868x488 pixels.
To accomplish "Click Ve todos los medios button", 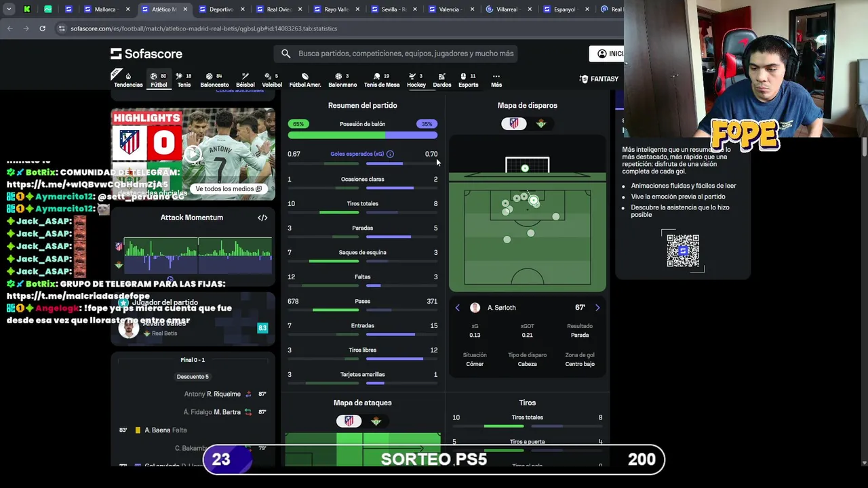I will pyautogui.click(x=229, y=189).
